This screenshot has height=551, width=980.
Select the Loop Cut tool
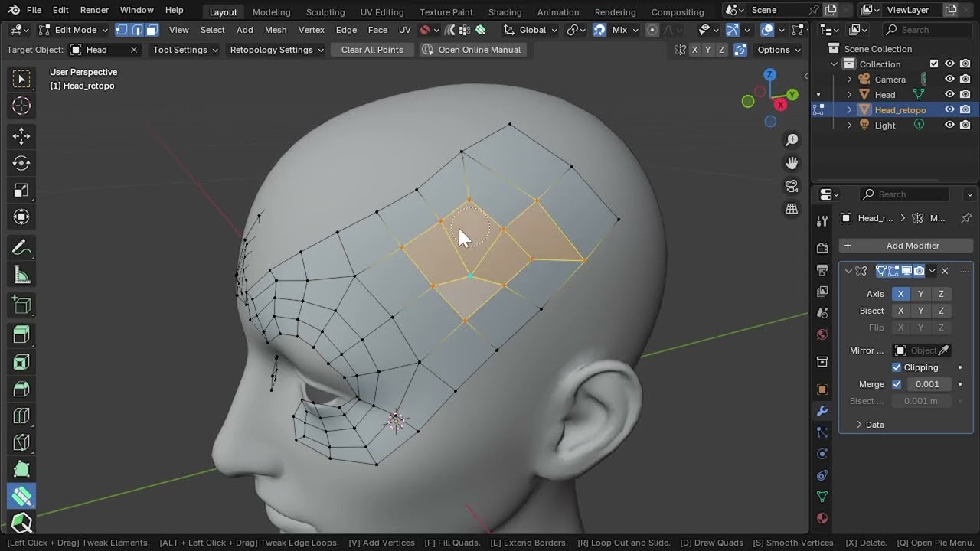pos(21,416)
